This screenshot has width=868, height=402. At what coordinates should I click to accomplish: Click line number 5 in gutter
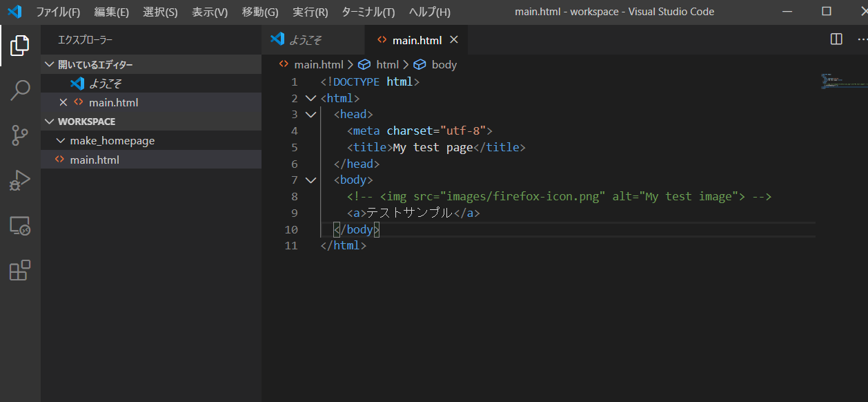(295, 147)
